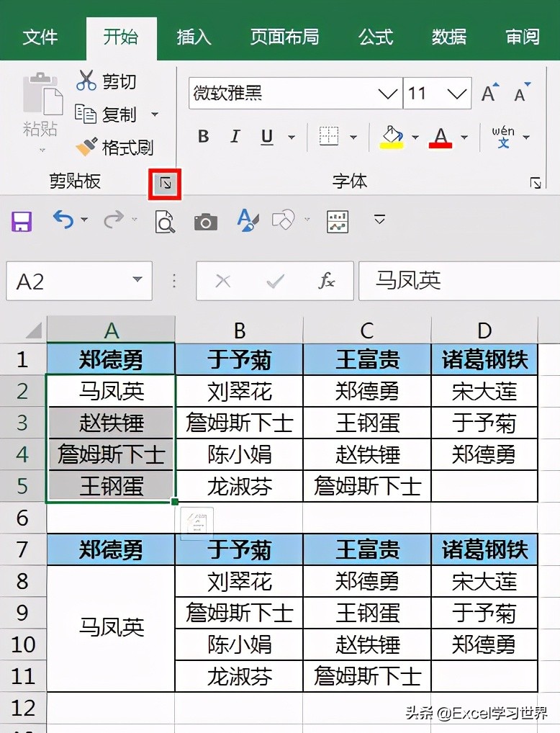Image resolution: width=560 pixels, height=733 pixels.
Task: Click the wén phonetic guide icon
Action: (503, 137)
